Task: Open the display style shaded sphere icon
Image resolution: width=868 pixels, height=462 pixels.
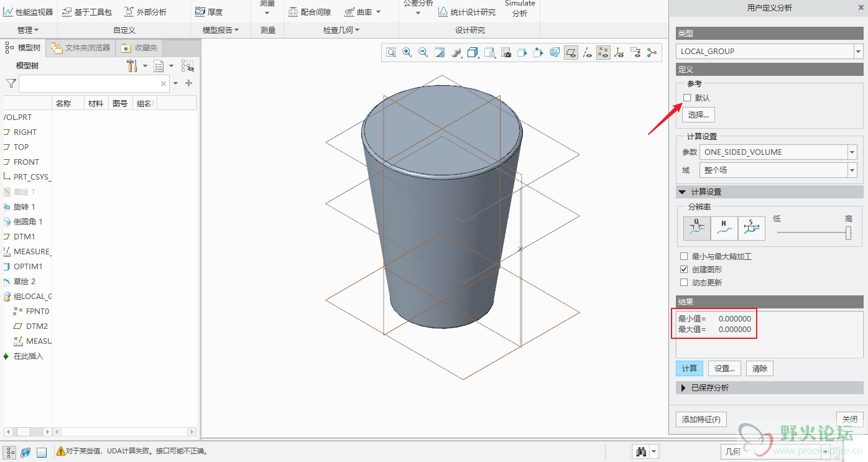Action: [x=456, y=53]
